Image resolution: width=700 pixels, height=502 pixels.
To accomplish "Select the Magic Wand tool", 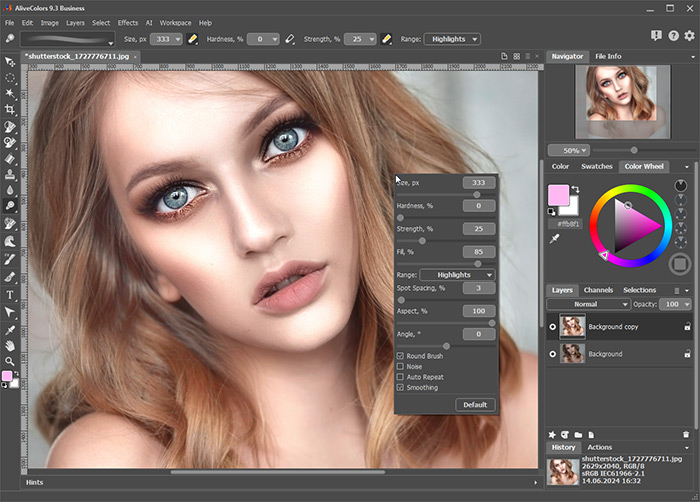I will point(9,93).
